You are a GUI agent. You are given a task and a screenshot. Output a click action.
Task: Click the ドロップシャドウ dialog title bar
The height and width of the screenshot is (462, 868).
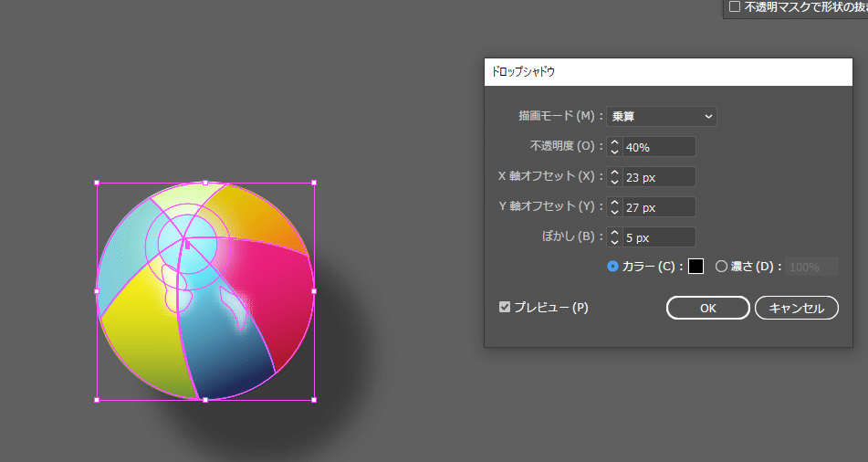(668, 72)
